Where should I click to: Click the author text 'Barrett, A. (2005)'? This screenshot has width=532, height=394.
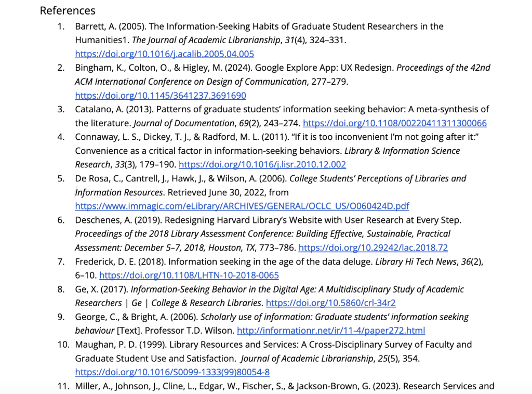pos(111,27)
